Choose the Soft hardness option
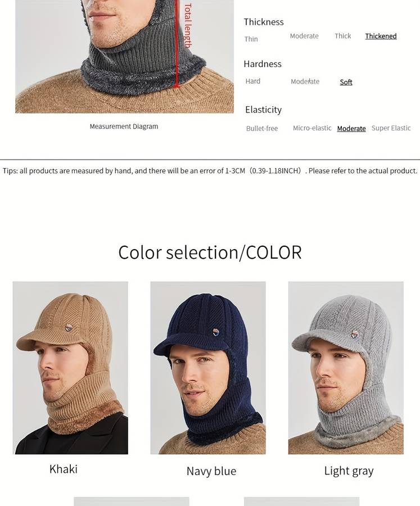This screenshot has width=420, height=506. coord(346,82)
